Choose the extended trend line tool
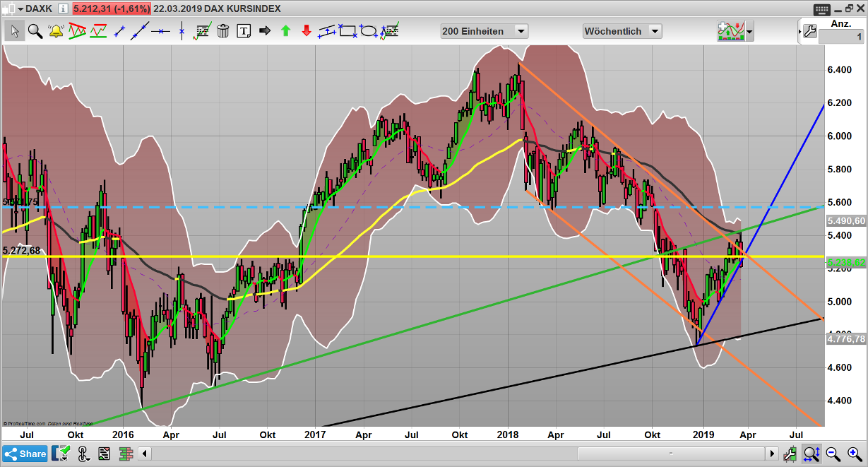Screen dimensions: 868x467 [140, 31]
